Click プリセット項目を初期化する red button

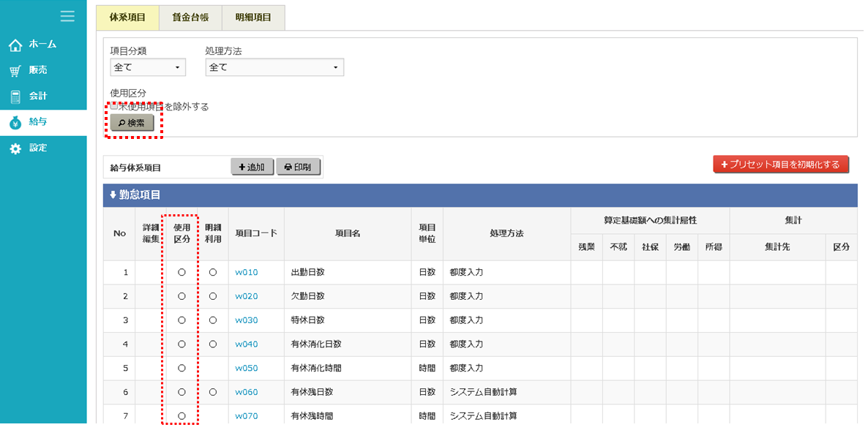click(x=781, y=165)
